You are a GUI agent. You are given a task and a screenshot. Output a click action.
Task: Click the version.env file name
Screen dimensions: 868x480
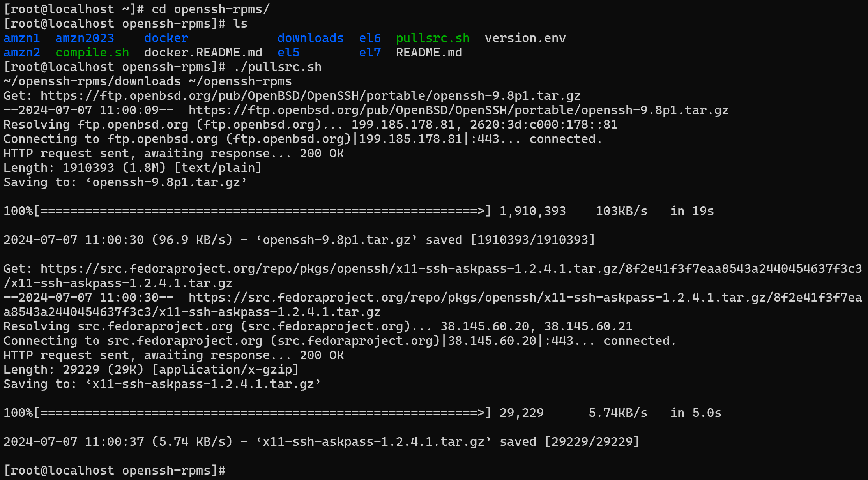[525, 38]
